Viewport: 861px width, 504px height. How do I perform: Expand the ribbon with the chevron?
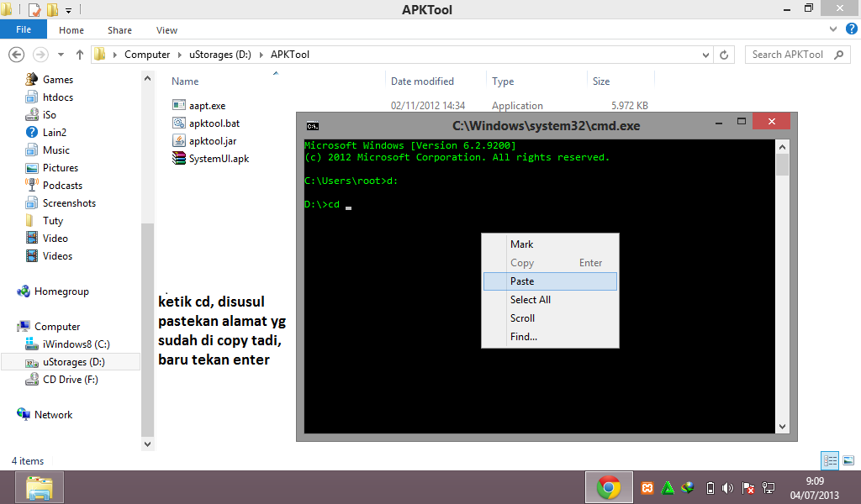(x=833, y=29)
